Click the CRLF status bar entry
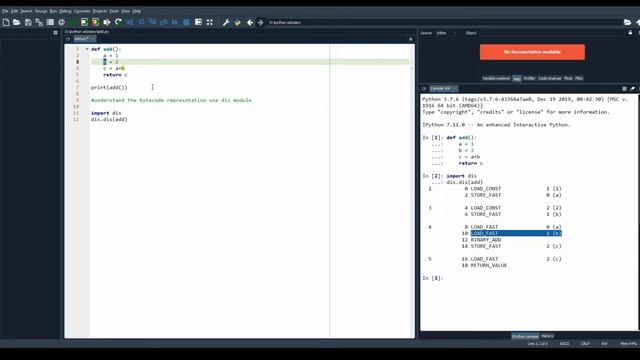640x360 pixels. [585, 344]
